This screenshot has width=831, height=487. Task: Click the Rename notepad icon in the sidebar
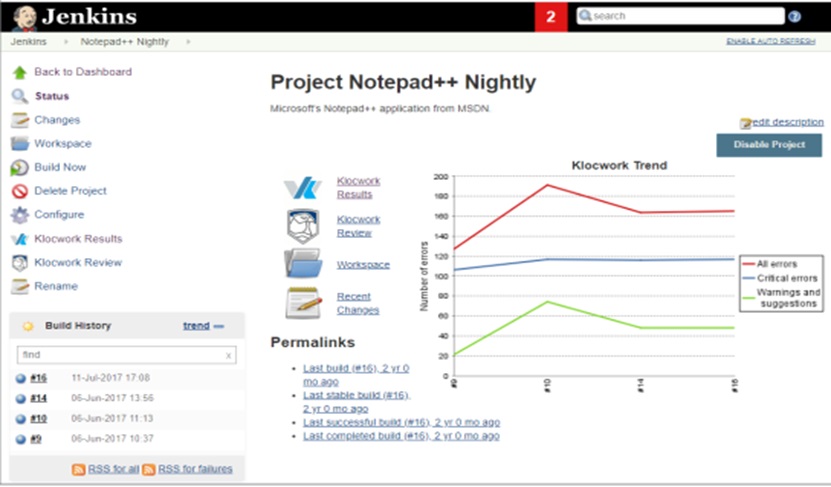pos(20,287)
